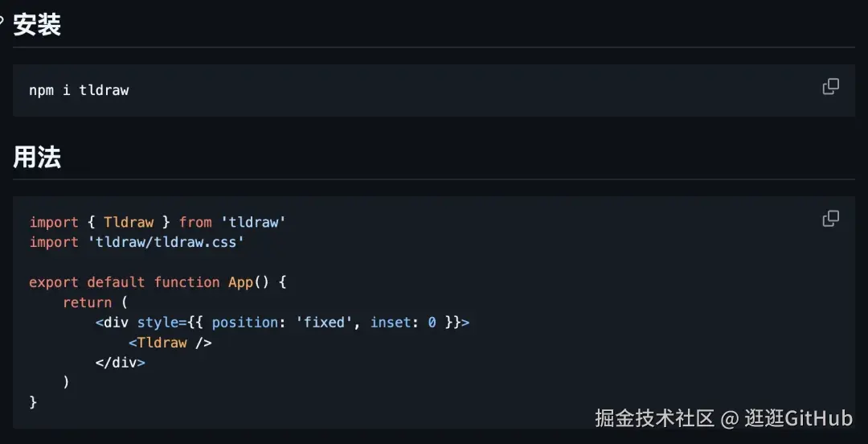Place cursor in 'npm i tldraw' text

point(79,90)
